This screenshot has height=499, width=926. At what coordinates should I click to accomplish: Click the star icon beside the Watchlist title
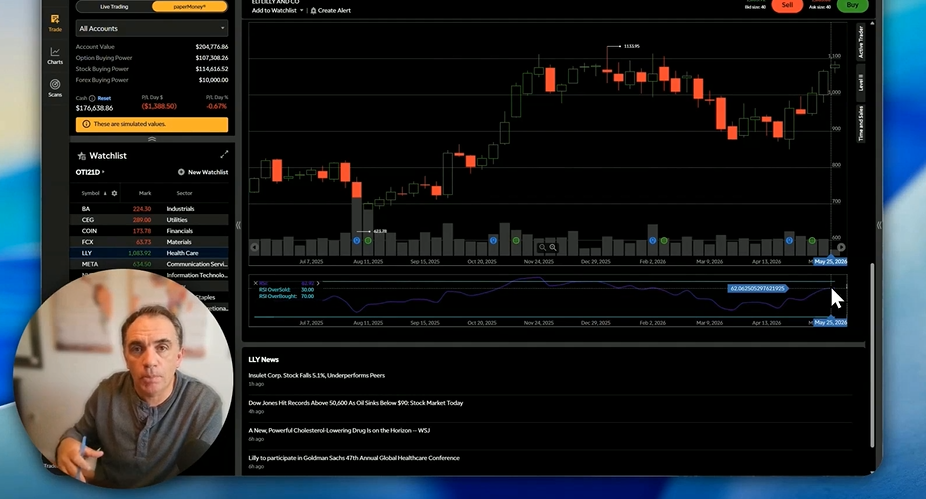(81, 156)
